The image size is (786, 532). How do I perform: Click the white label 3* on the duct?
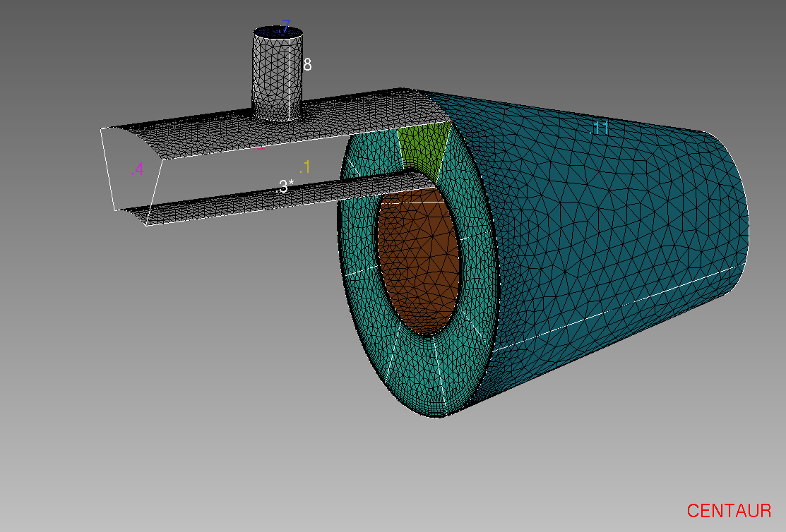285,187
